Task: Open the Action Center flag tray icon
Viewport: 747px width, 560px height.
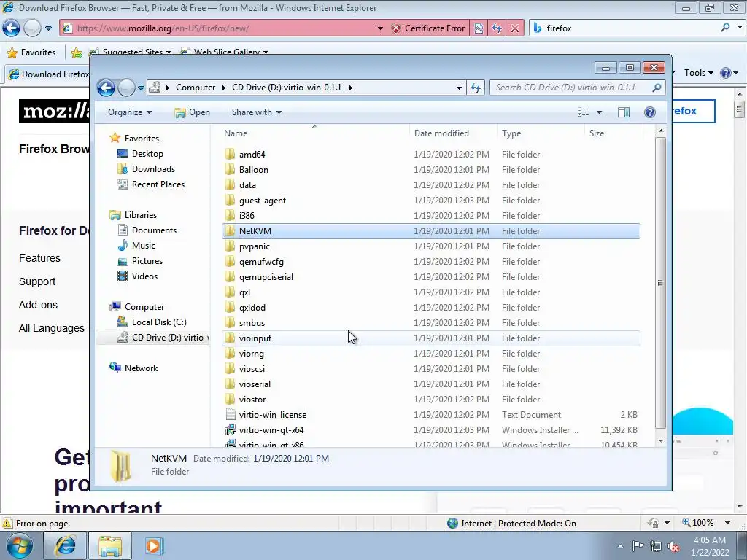Action: (638, 546)
